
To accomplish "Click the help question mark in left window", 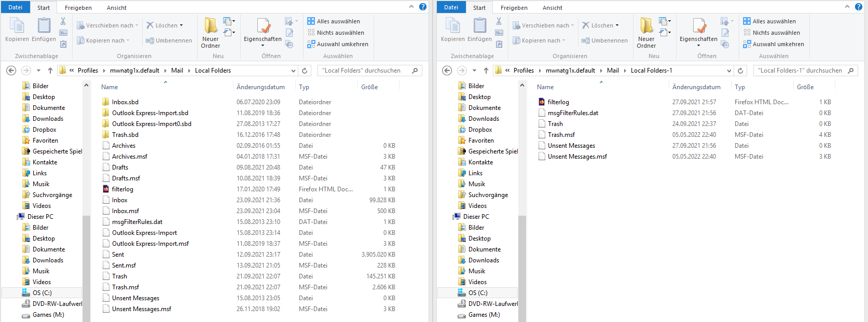I will (x=423, y=7).
